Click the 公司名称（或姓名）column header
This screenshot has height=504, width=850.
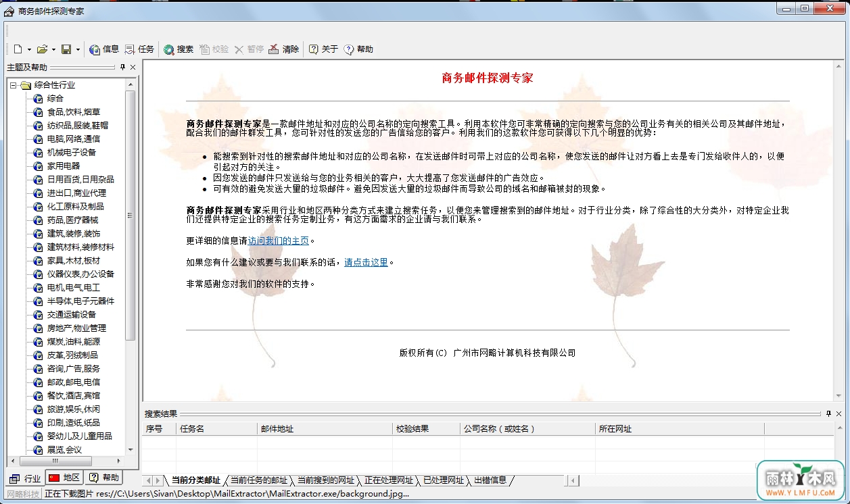[527, 429]
